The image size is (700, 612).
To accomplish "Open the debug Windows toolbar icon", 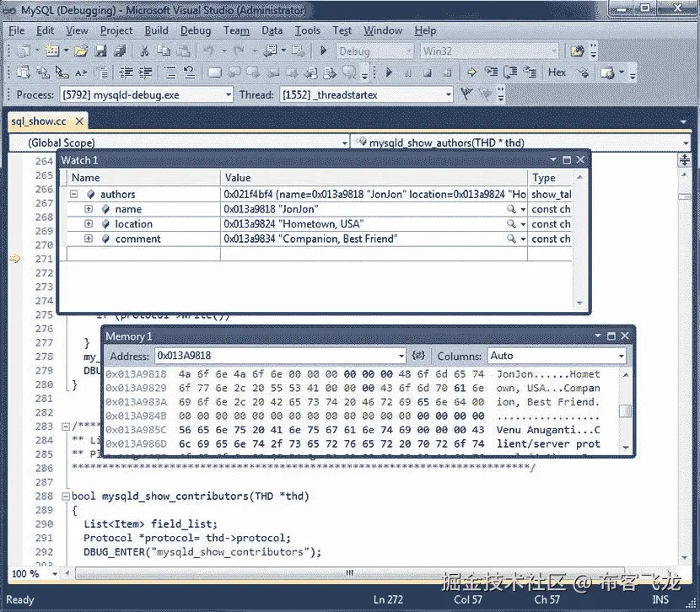I will point(607,72).
